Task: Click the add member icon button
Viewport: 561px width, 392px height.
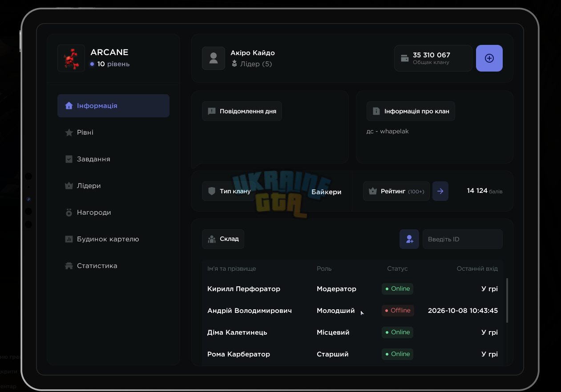Action: pyautogui.click(x=409, y=239)
